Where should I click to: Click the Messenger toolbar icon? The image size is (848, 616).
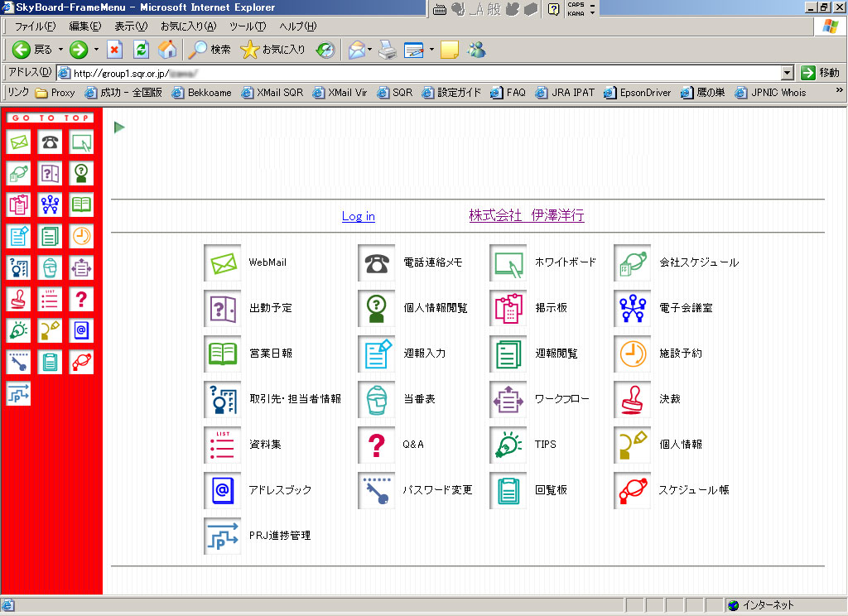[x=476, y=50]
